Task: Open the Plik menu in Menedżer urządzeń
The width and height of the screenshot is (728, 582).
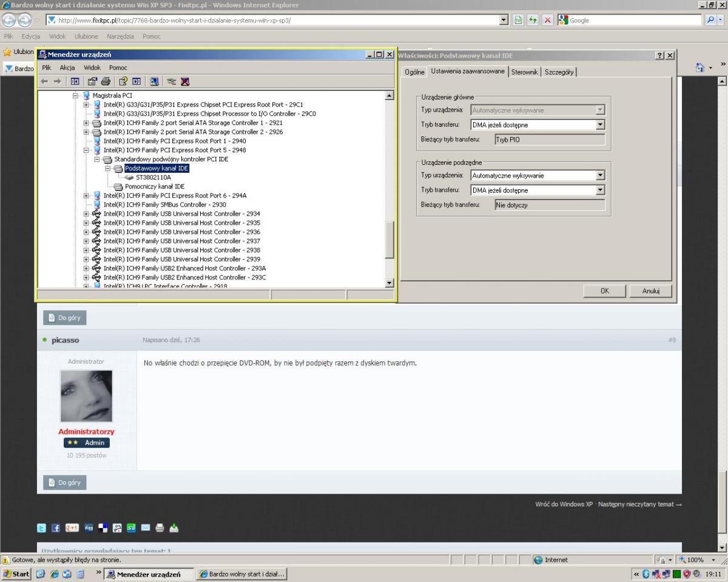Action: pyautogui.click(x=47, y=68)
